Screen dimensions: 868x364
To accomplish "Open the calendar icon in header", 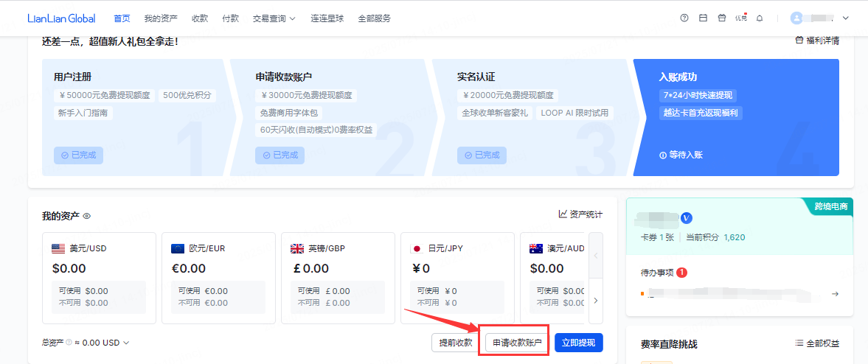I will (x=703, y=18).
